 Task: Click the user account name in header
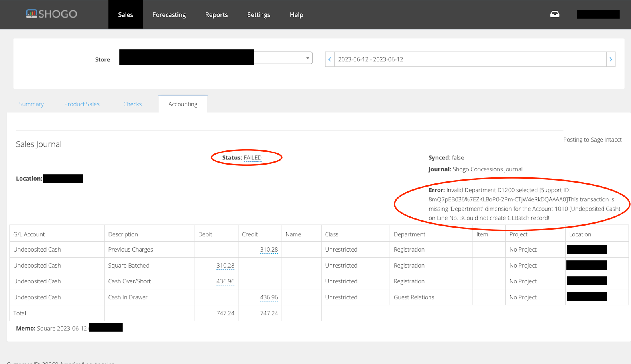point(598,14)
